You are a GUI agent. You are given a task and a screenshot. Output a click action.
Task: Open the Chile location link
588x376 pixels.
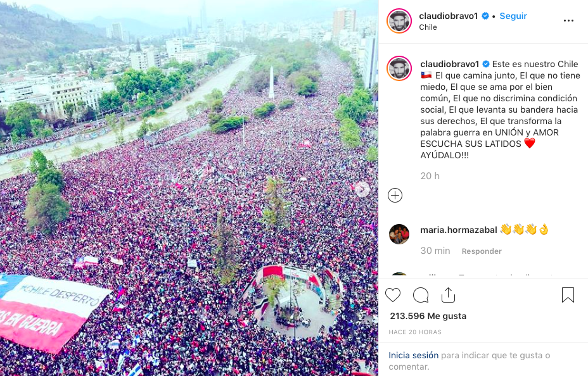coord(428,27)
